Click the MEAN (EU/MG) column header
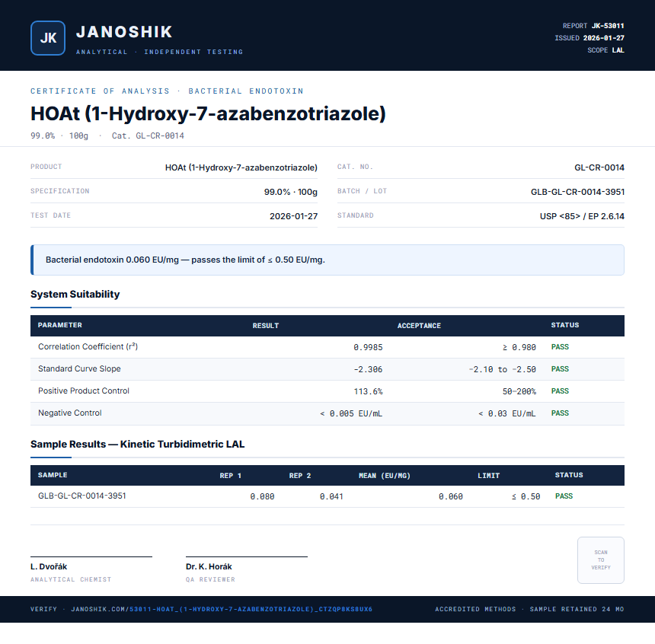 coord(385,476)
